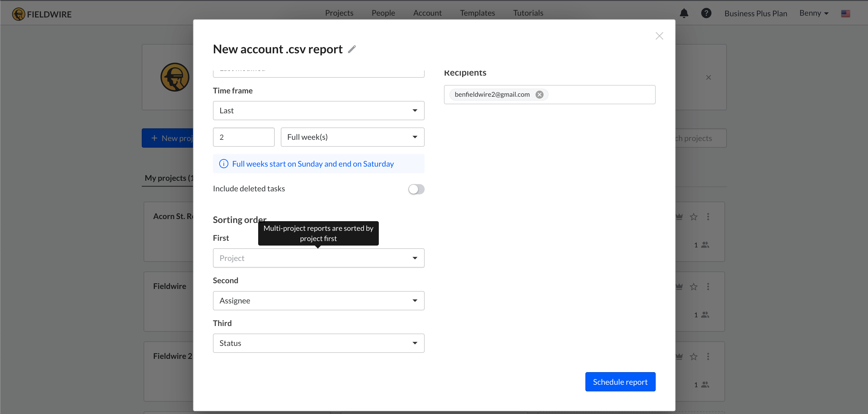Open the Acorn St. project card

tap(169, 232)
